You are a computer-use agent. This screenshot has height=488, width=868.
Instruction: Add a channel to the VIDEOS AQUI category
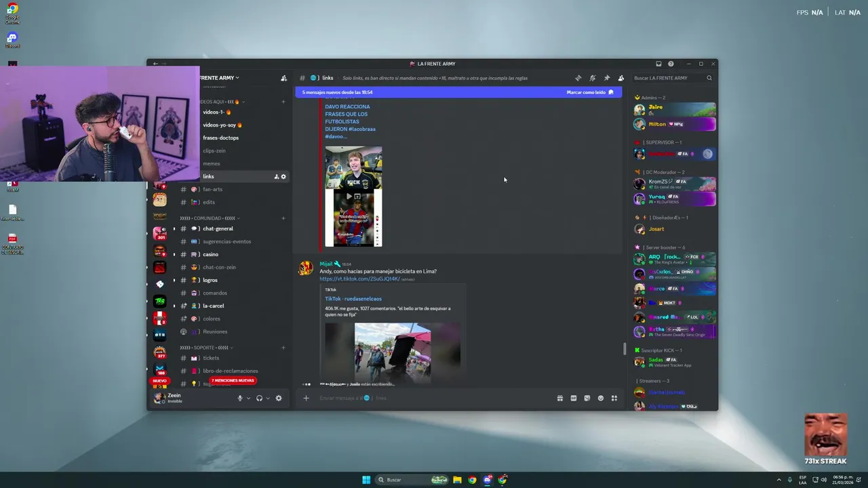click(283, 102)
